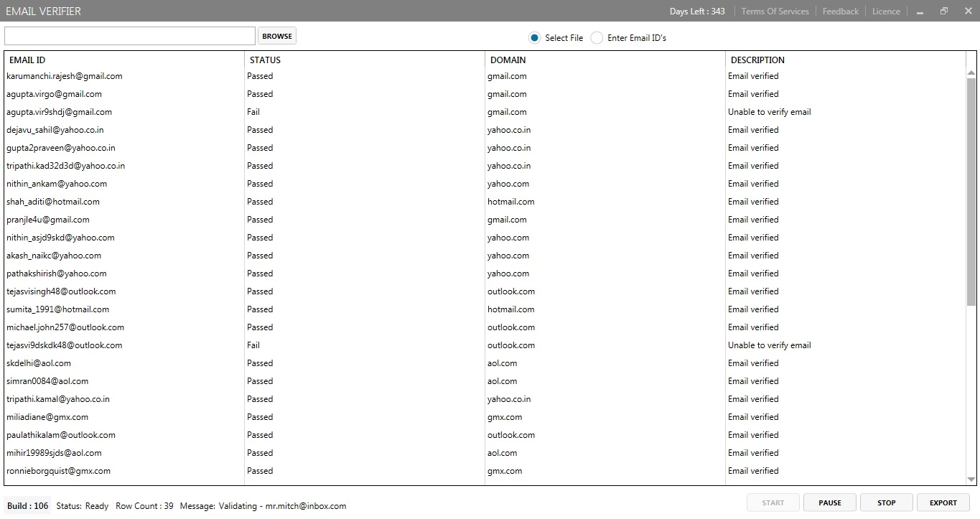
Task: Click the BROWSE button
Action: [x=277, y=36]
